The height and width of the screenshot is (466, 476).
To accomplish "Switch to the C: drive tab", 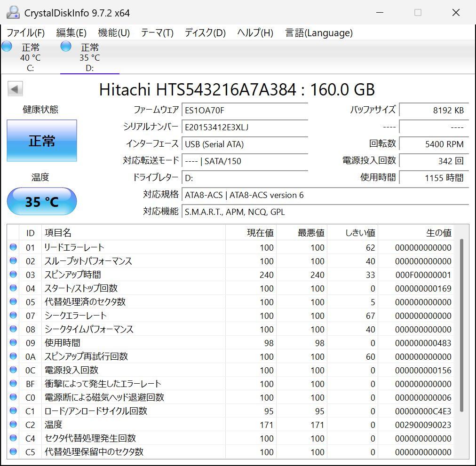I will 30,57.
